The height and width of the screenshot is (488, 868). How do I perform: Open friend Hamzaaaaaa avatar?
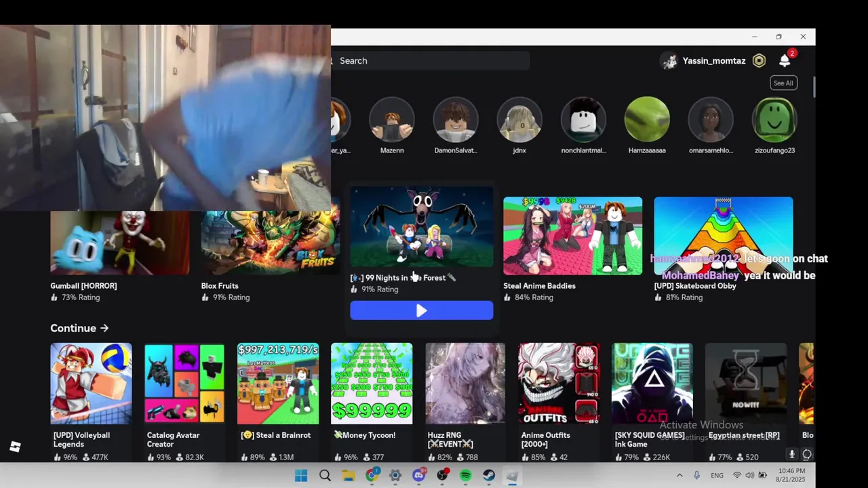point(647,120)
